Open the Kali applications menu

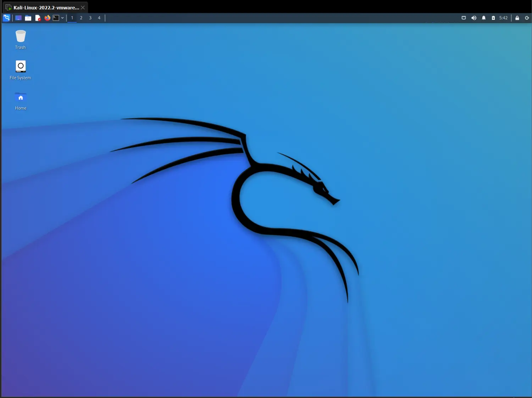7,18
